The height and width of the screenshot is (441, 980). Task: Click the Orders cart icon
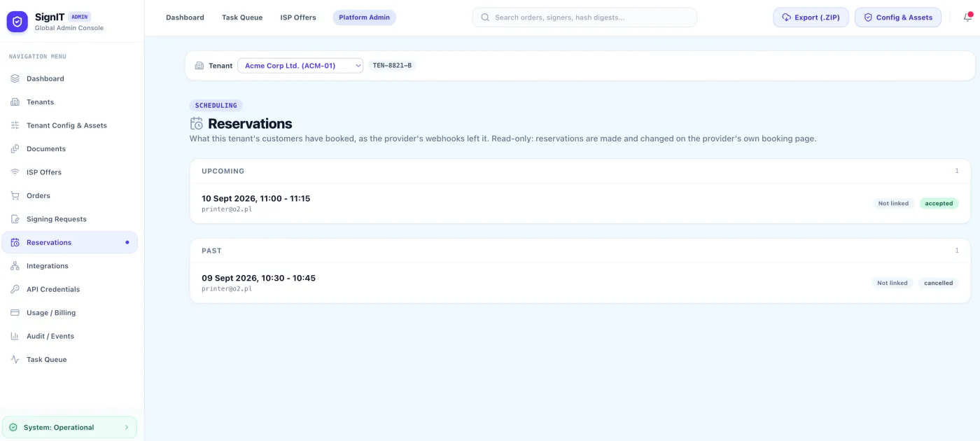(x=15, y=195)
